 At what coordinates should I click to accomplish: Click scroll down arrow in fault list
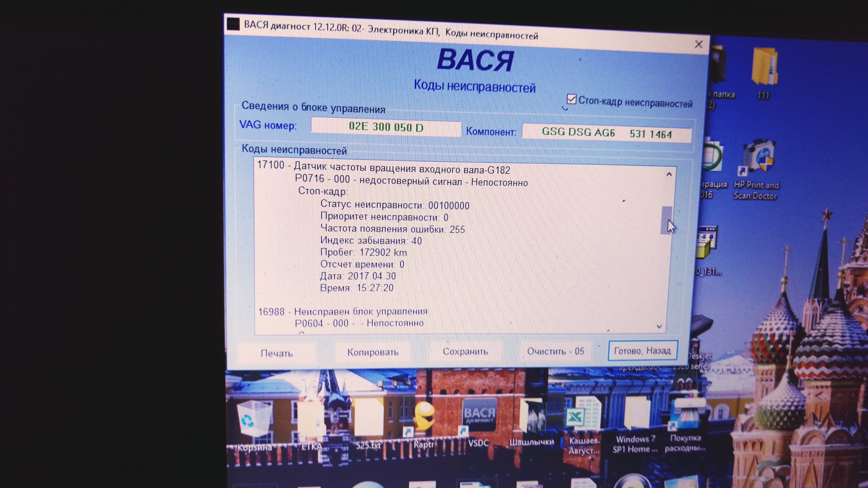click(x=659, y=326)
